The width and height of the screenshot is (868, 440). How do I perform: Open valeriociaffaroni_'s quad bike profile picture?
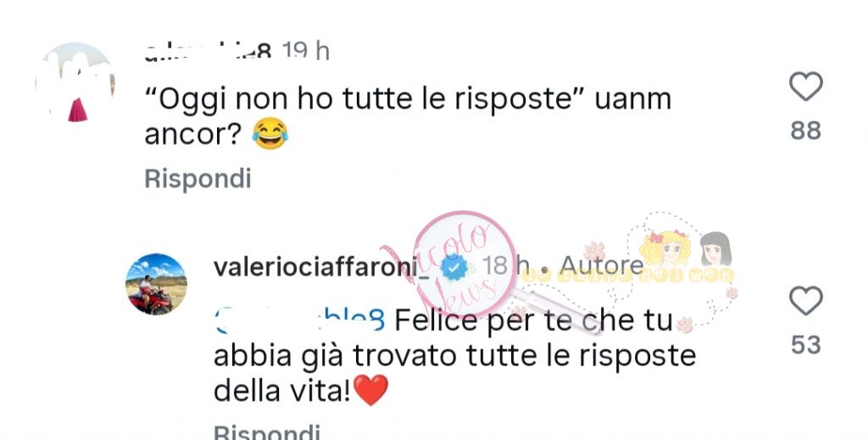click(156, 284)
